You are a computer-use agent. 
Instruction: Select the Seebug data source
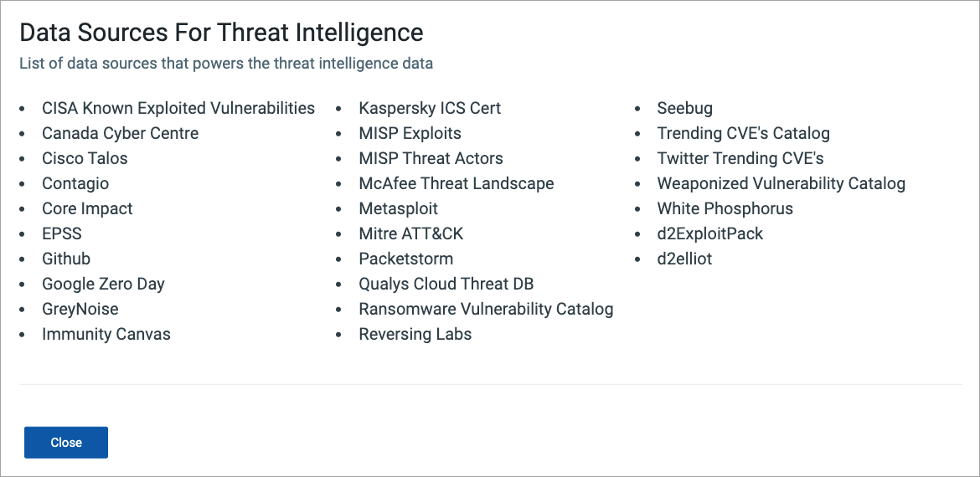pos(684,108)
